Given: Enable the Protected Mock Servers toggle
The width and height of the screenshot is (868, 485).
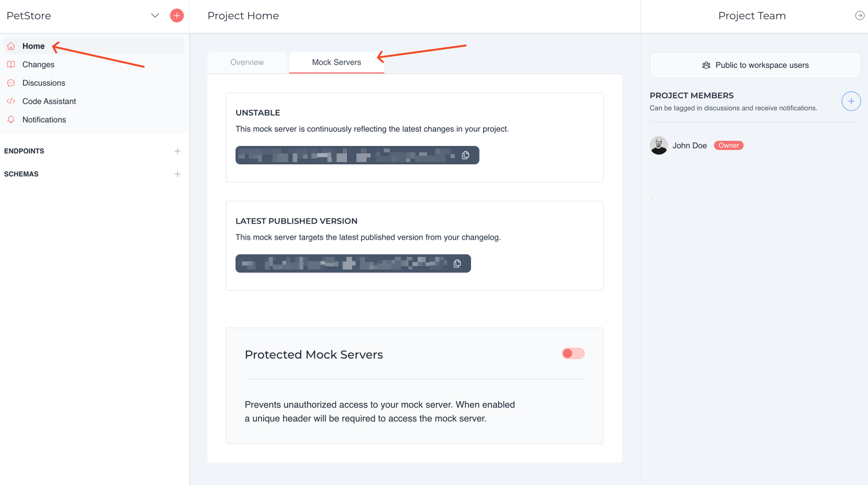Looking at the screenshot, I should click(x=573, y=353).
